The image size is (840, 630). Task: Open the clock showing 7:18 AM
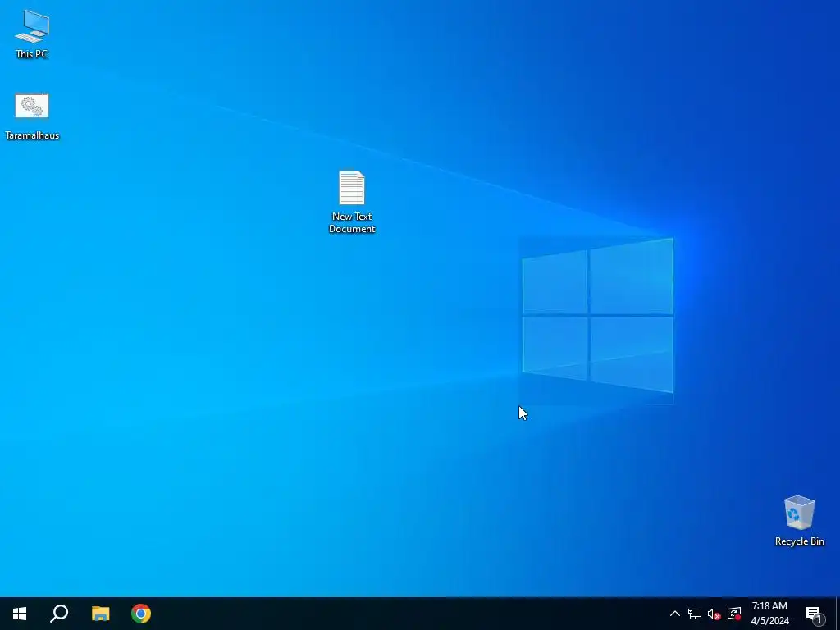coord(769,614)
